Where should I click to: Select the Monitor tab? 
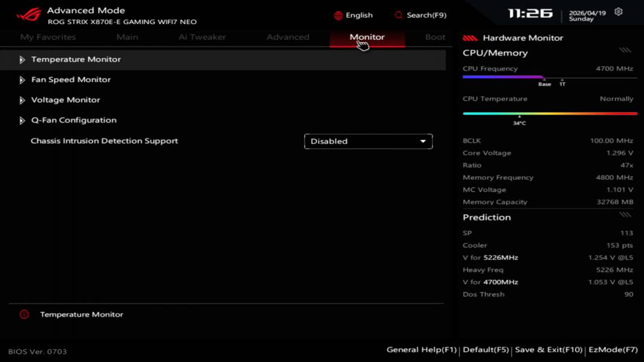point(367,37)
